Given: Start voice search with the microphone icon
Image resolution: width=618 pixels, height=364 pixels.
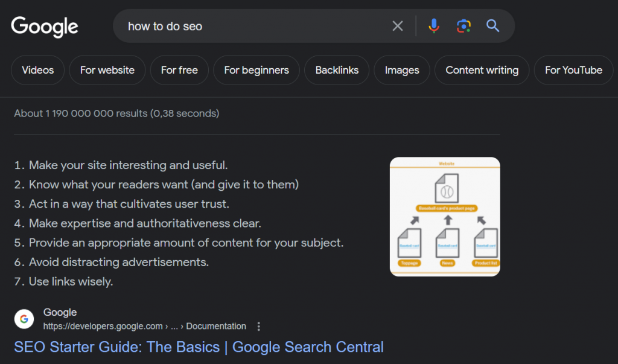Looking at the screenshot, I should click(x=434, y=26).
